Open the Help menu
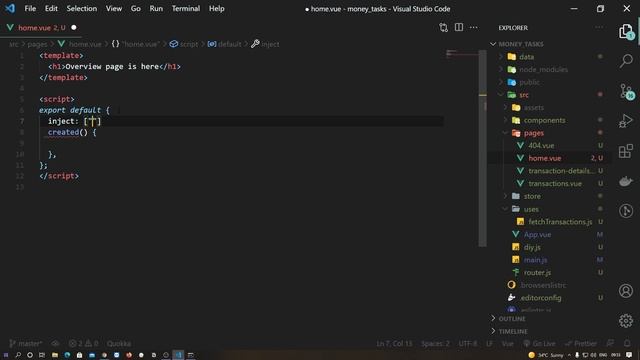Image resolution: width=640 pixels, height=360 pixels. pos(217,9)
